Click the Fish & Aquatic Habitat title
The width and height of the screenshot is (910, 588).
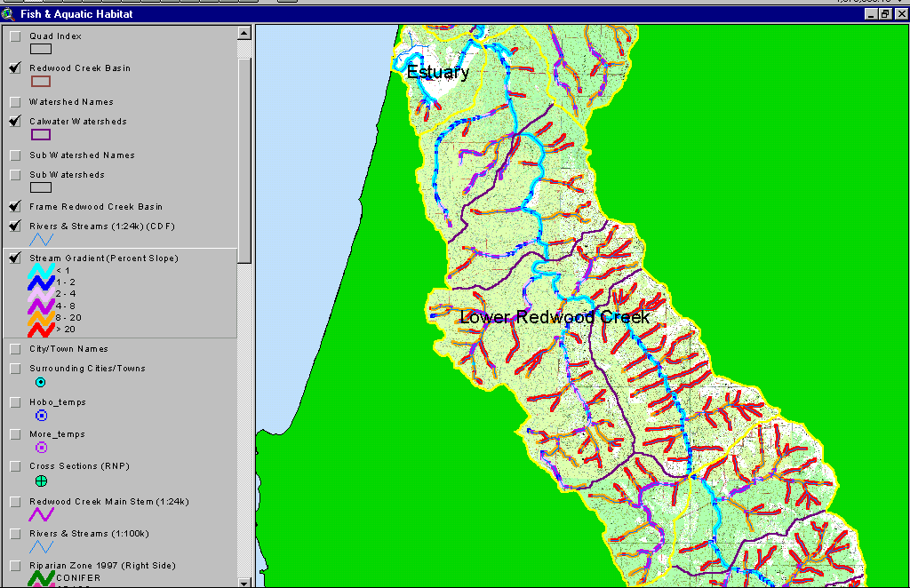pyautogui.click(x=76, y=14)
